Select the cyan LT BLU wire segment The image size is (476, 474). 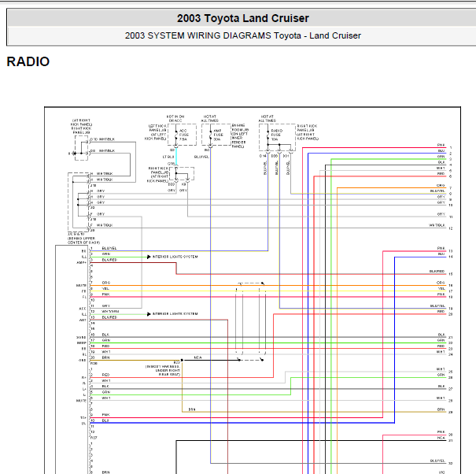(x=176, y=157)
